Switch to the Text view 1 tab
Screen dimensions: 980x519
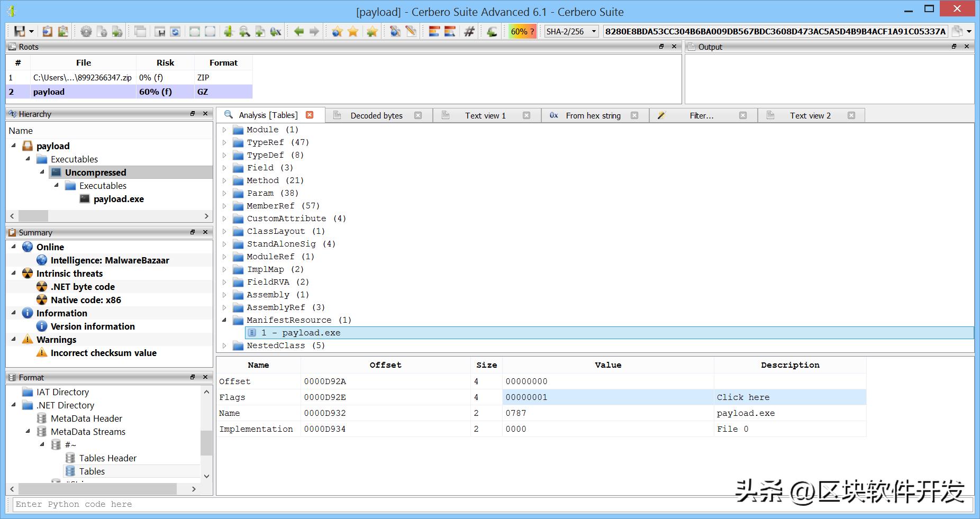[485, 115]
